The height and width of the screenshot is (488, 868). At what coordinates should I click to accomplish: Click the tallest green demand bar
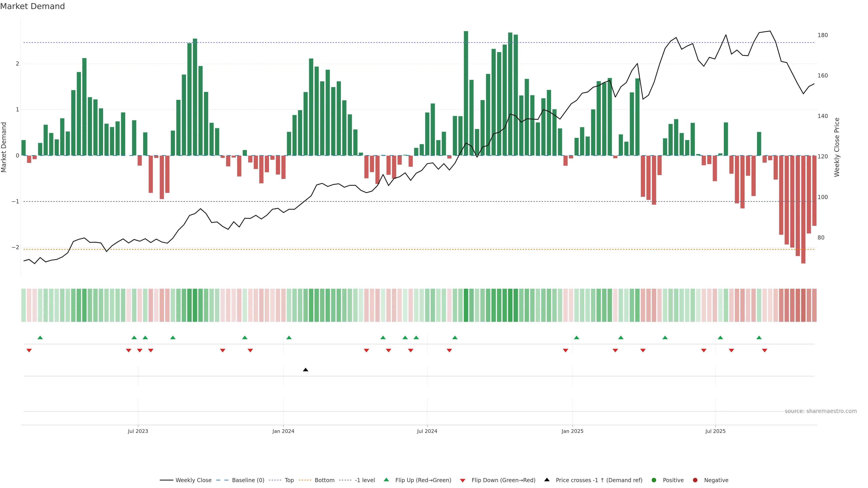coord(466,93)
